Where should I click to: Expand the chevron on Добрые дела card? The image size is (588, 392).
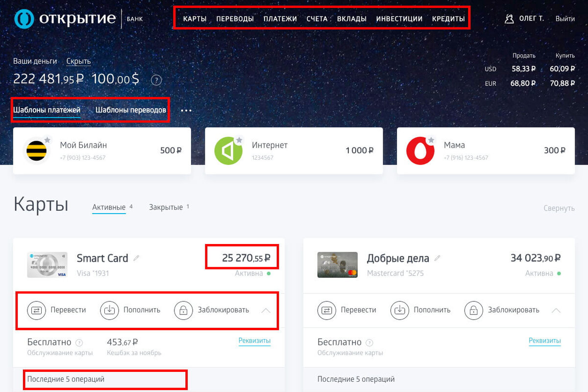click(x=556, y=310)
